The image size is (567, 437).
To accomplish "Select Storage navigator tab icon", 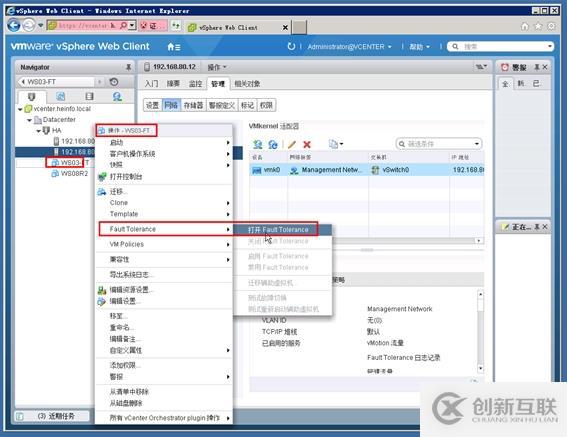I will (89, 96).
